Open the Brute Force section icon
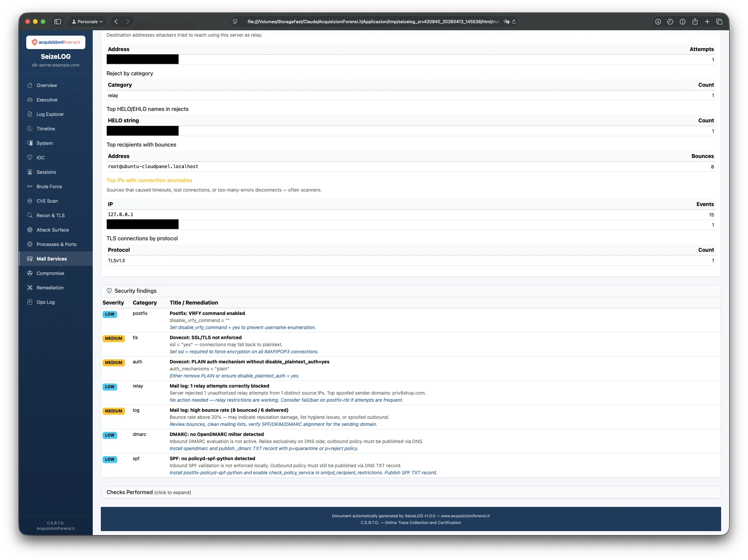 point(30,186)
